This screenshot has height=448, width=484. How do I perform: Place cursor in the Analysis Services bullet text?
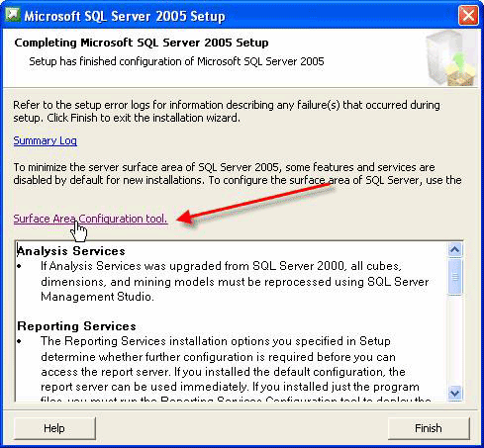[235, 281]
